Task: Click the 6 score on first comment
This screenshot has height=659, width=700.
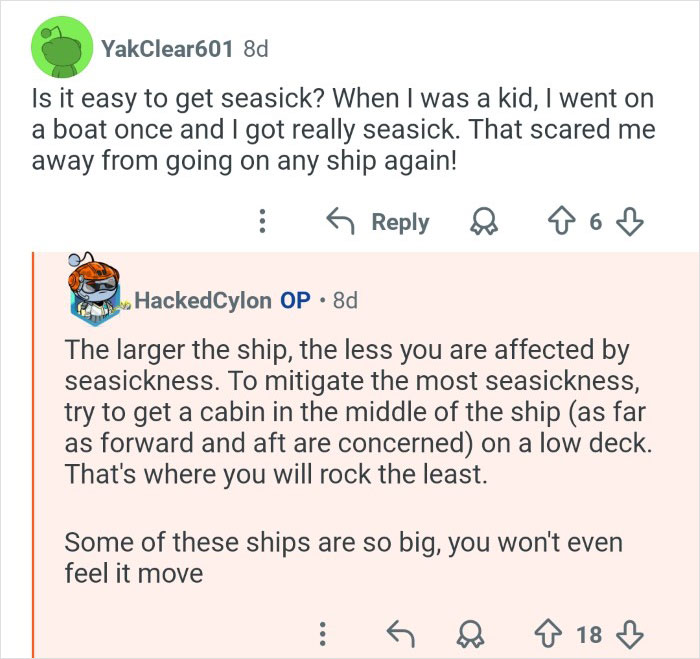Action: click(595, 222)
